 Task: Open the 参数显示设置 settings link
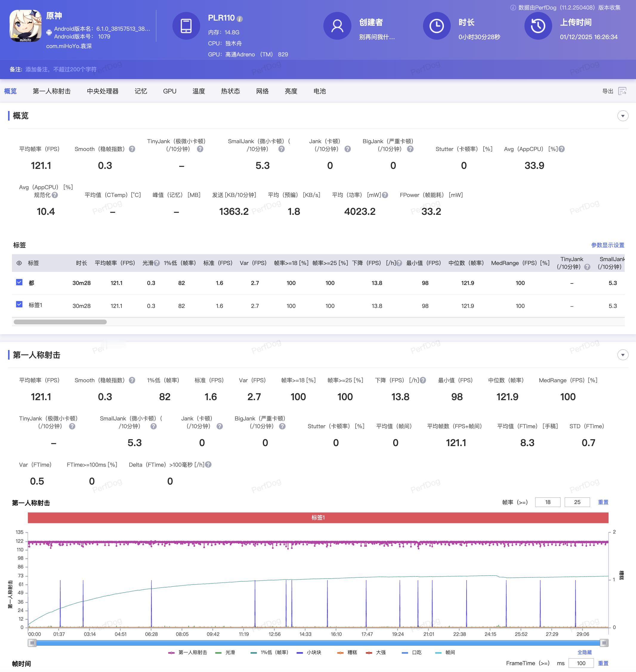pyautogui.click(x=608, y=245)
